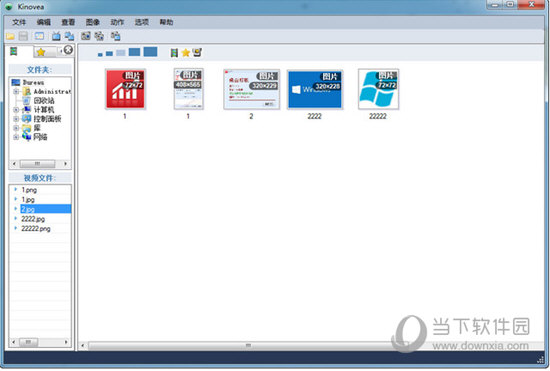Select 库 in the folder tree
The image size is (550, 371).
click(x=37, y=128)
